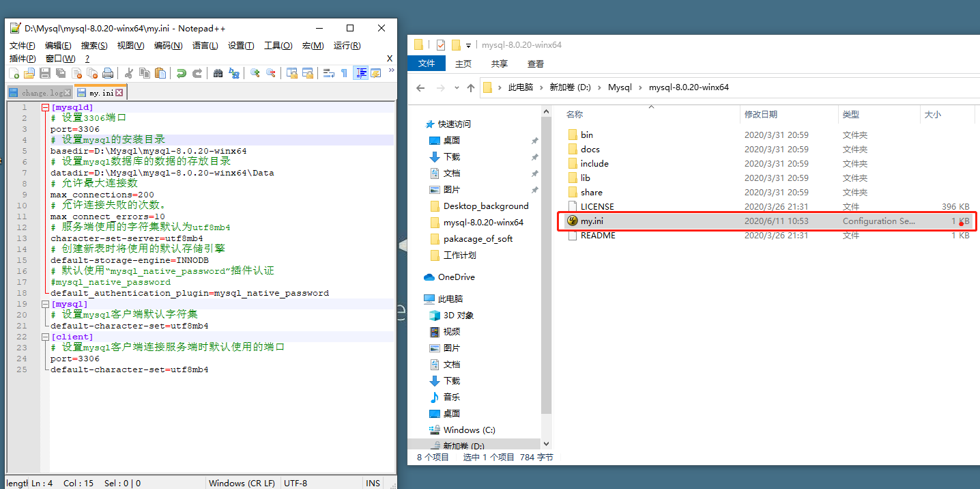980x489 pixels.
Task: Click the Paste clipboard icon in toolbar
Action: coord(160,73)
